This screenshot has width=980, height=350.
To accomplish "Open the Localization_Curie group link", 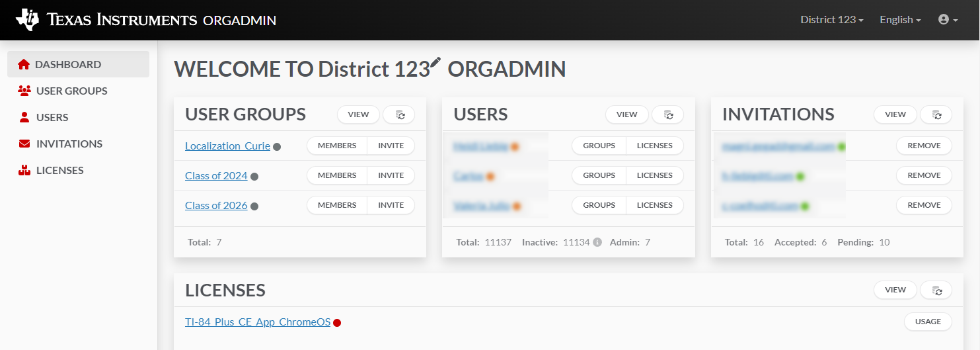I will click(227, 146).
